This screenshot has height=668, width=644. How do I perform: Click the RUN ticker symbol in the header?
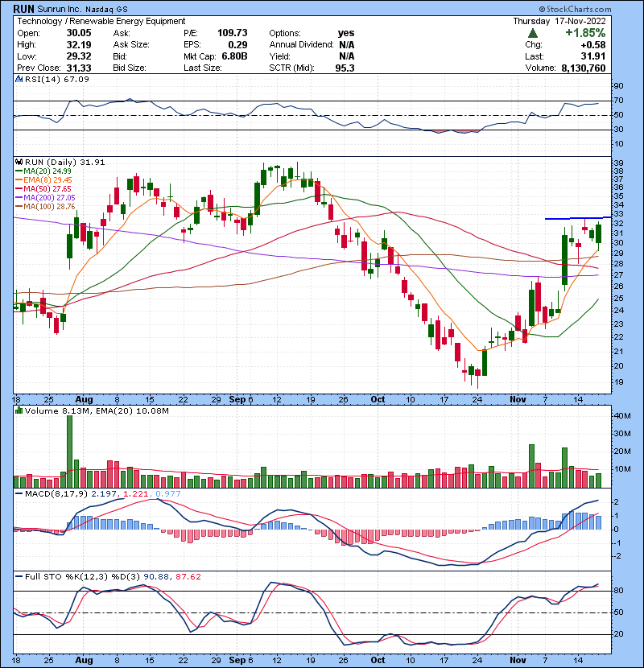(23, 9)
